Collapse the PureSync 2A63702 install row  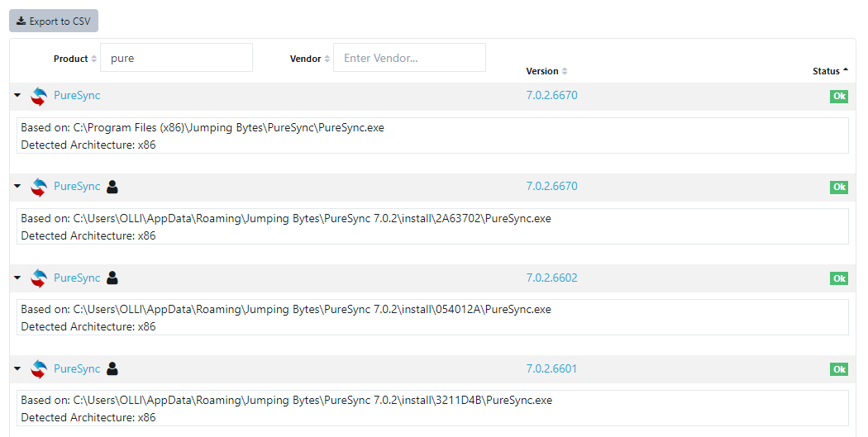[17, 187]
